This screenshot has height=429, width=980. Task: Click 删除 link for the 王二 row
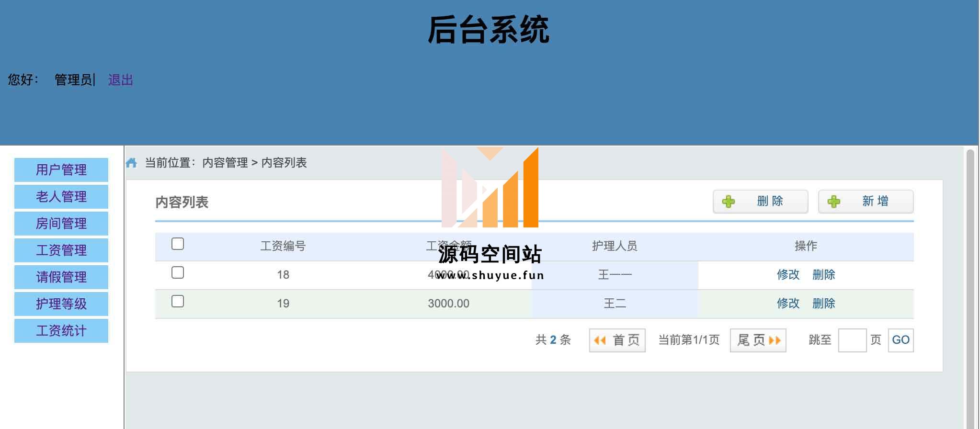(x=824, y=304)
